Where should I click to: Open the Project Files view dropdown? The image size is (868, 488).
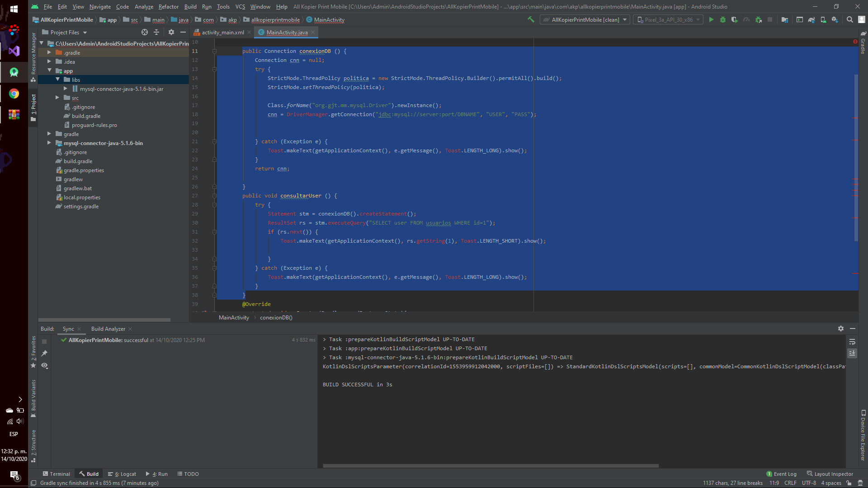[x=64, y=32]
